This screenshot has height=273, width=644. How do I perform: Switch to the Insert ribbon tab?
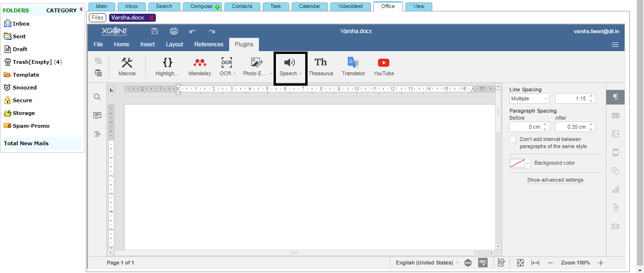tap(147, 44)
